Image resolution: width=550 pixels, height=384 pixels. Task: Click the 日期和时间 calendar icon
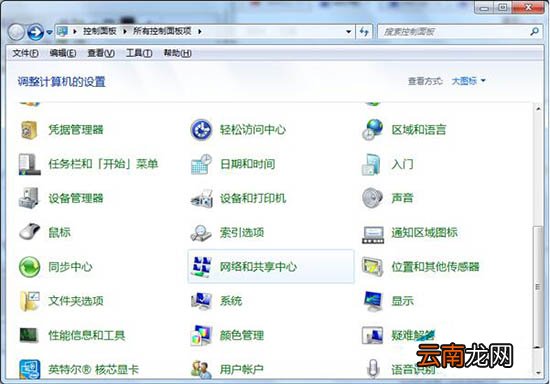pyautogui.click(x=201, y=164)
